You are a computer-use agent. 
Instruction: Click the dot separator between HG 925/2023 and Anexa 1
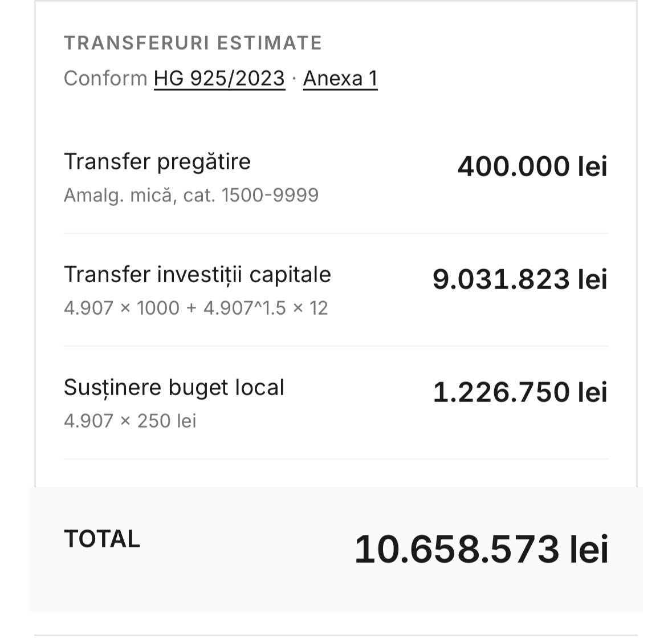pyautogui.click(x=294, y=79)
